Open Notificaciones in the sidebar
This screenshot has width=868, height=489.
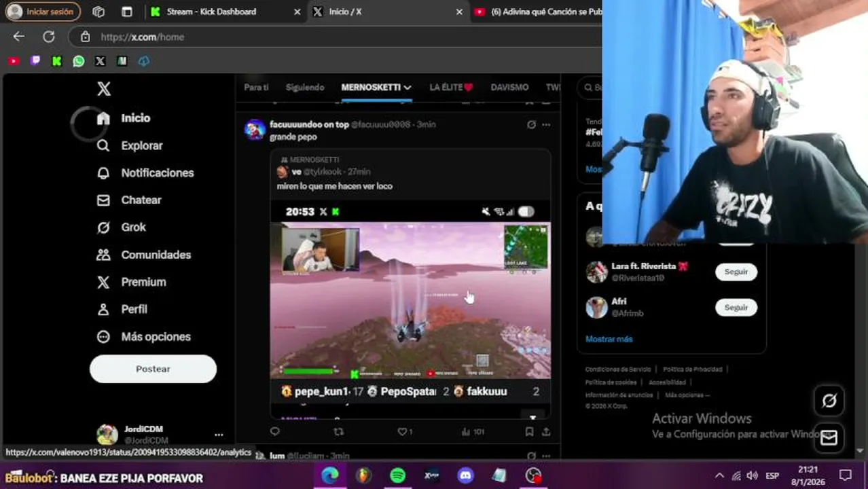point(145,173)
